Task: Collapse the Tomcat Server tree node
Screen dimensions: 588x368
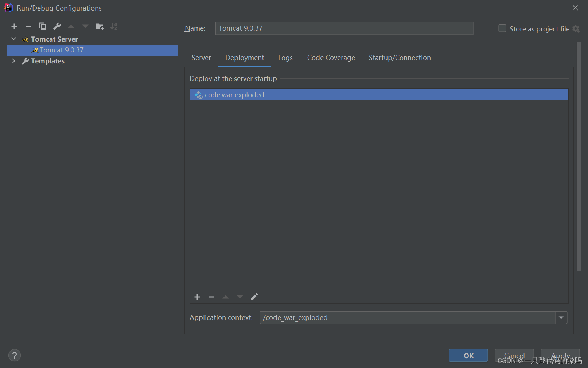Action: coord(14,39)
